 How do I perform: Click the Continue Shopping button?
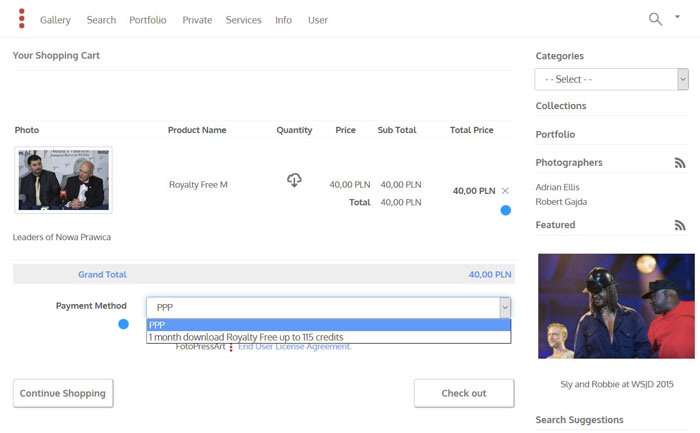(x=63, y=393)
